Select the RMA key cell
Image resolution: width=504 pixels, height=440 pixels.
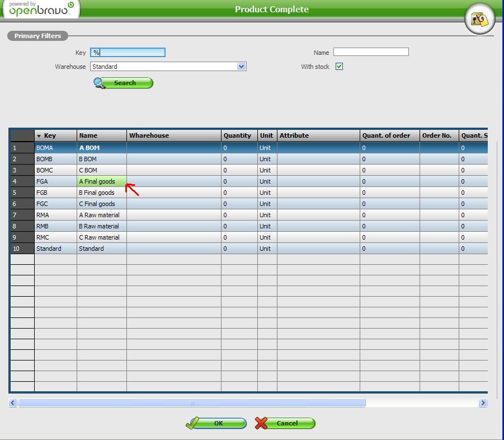pos(55,215)
